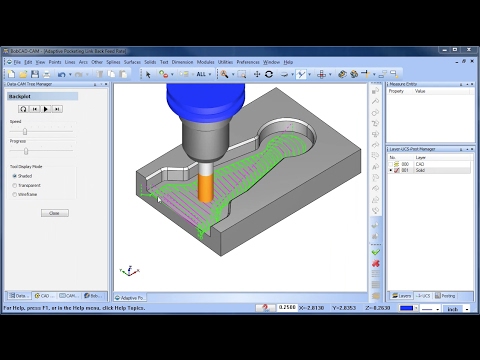Screen dimensions: 480x360
Task: Click the highlighted axis display icon
Action: pos(301,74)
